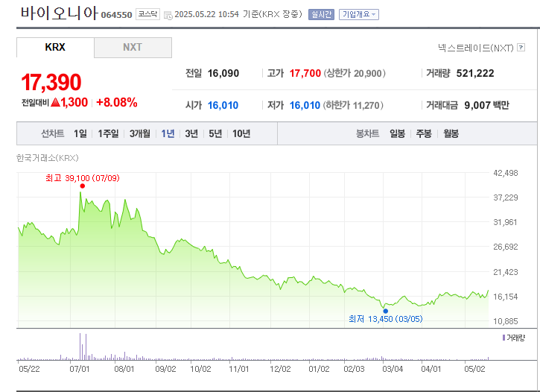Viewport: 540px width, 392px height.
Task: Click the 하한가 11,270 text
Action: [x=353, y=105]
